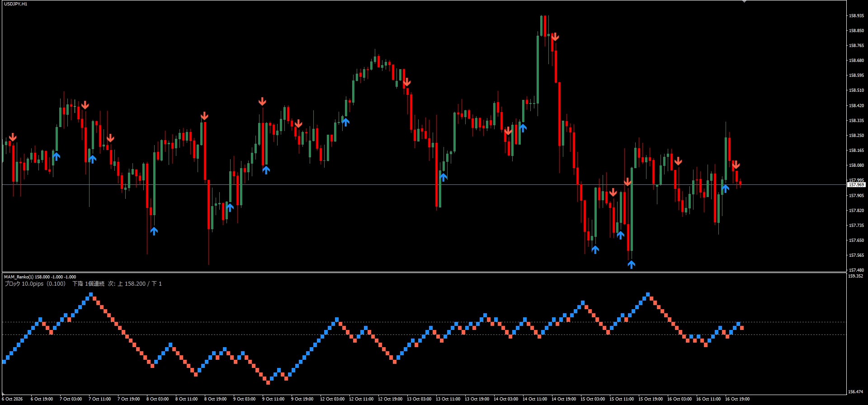The height and width of the screenshot is (405, 868).
Task: Select the highest blue Renko brick near 7 Oct 11:00
Action: 91,294
